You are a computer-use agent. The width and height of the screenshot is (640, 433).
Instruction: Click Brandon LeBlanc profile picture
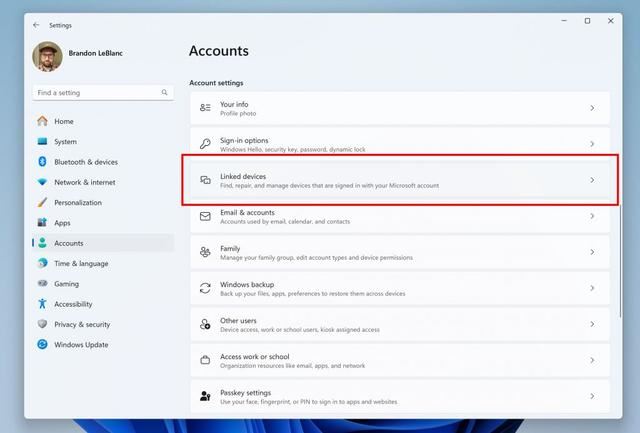tap(47, 57)
